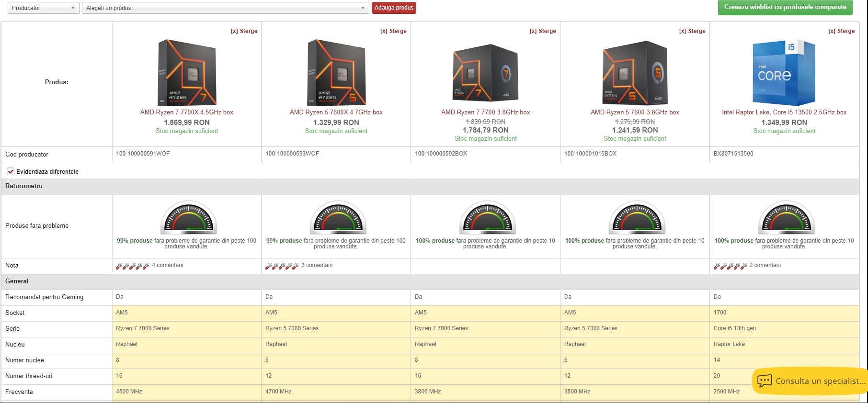Open AMD Ryzen 5 7600 3.8GHz box link
Screen dimensions: 868x403
[635, 112]
